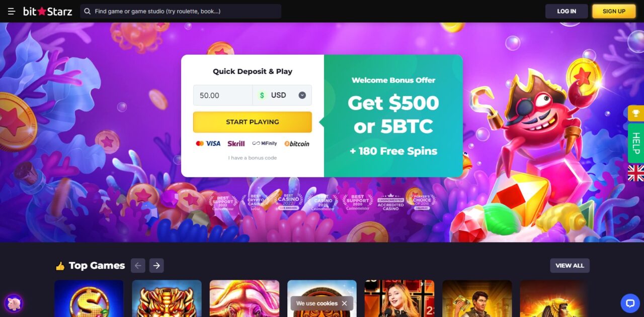Focus the 50.00 deposit amount field
Viewport: 644px width, 317px height.
[x=223, y=95]
